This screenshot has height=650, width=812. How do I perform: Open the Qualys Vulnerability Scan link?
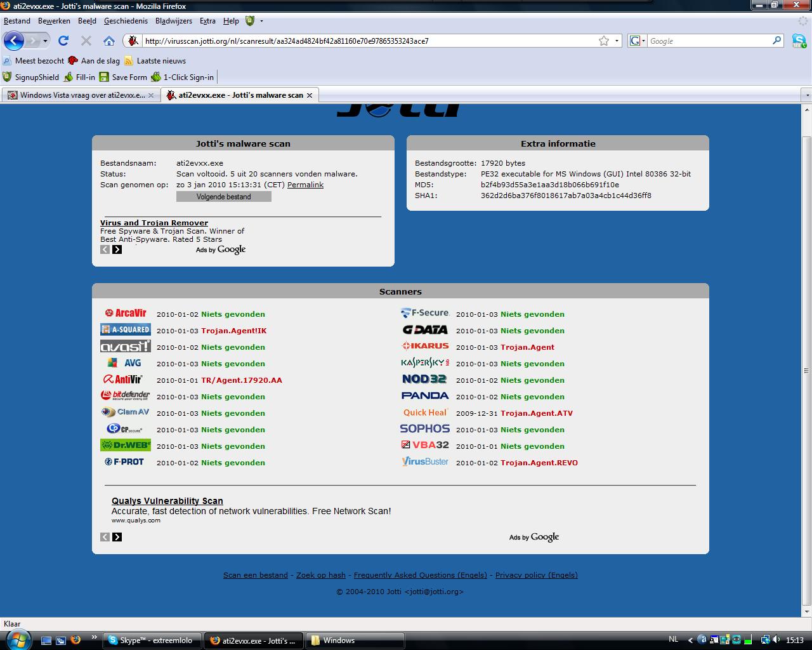pos(167,501)
